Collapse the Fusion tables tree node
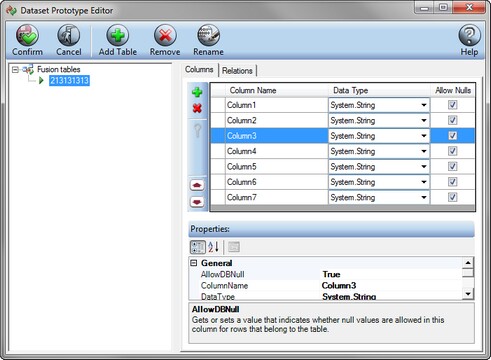 [x=15, y=70]
